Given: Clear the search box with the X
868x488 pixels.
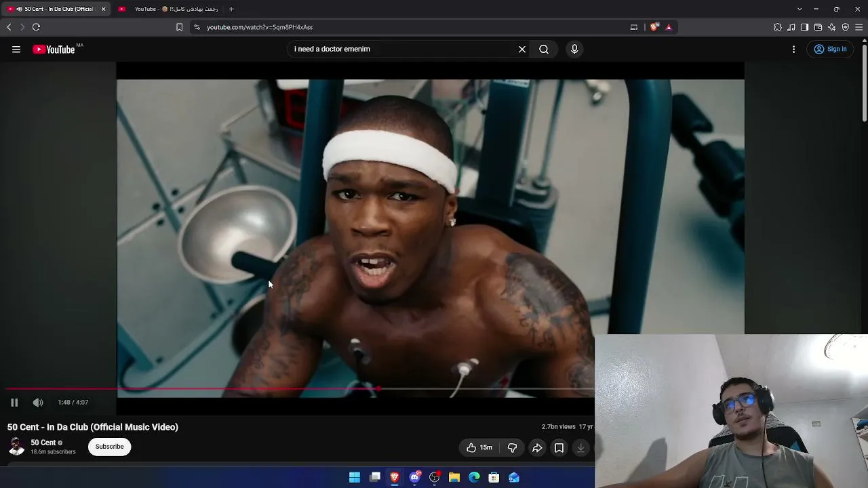Looking at the screenshot, I should [522, 49].
